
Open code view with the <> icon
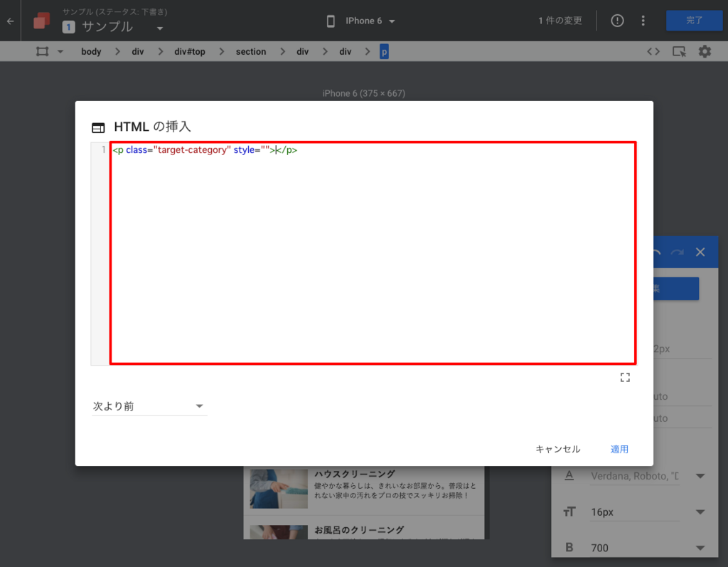click(x=654, y=51)
